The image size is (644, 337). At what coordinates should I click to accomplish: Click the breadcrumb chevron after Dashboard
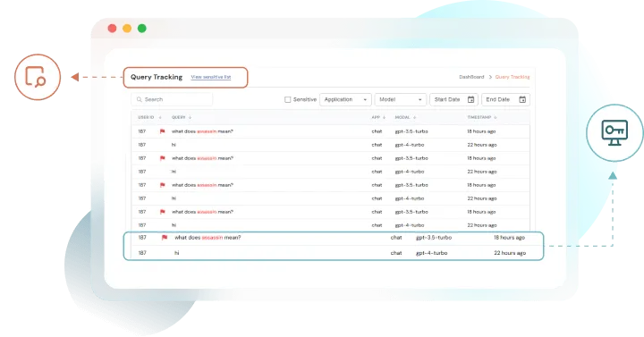pos(490,77)
